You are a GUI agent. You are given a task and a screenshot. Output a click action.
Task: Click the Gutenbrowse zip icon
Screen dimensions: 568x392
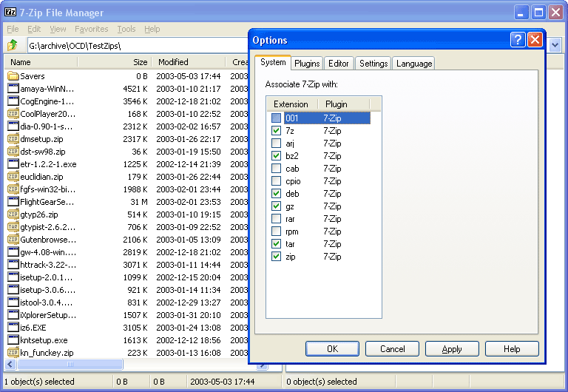coord(13,239)
